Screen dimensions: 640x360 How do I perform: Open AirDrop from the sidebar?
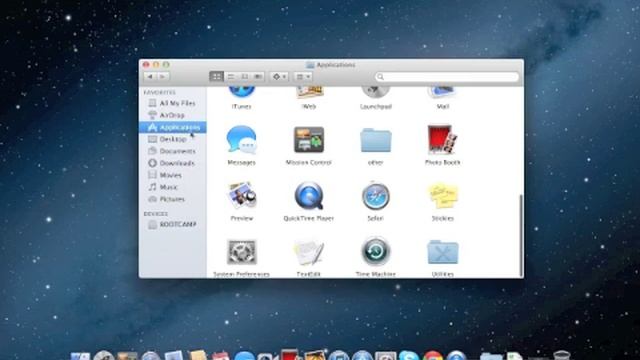(172, 115)
